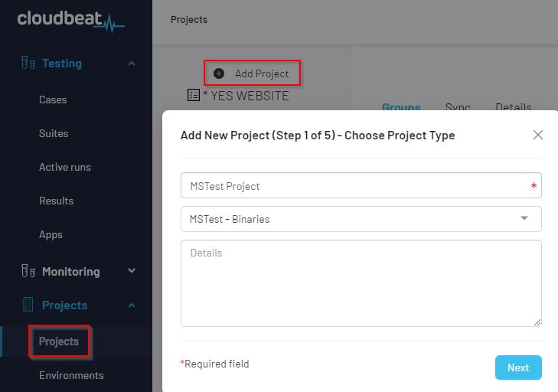Go to Suites in the sidebar
Screen dimensions: 558x392
(54, 133)
